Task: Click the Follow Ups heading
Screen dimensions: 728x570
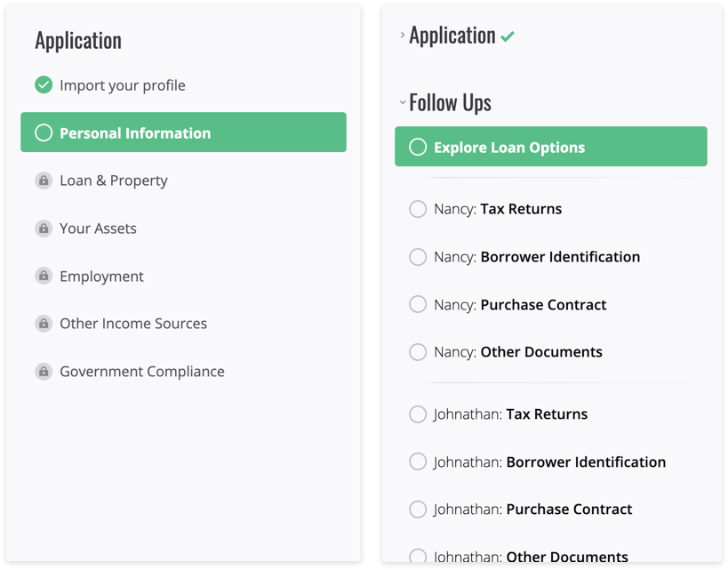Action: (450, 102)
